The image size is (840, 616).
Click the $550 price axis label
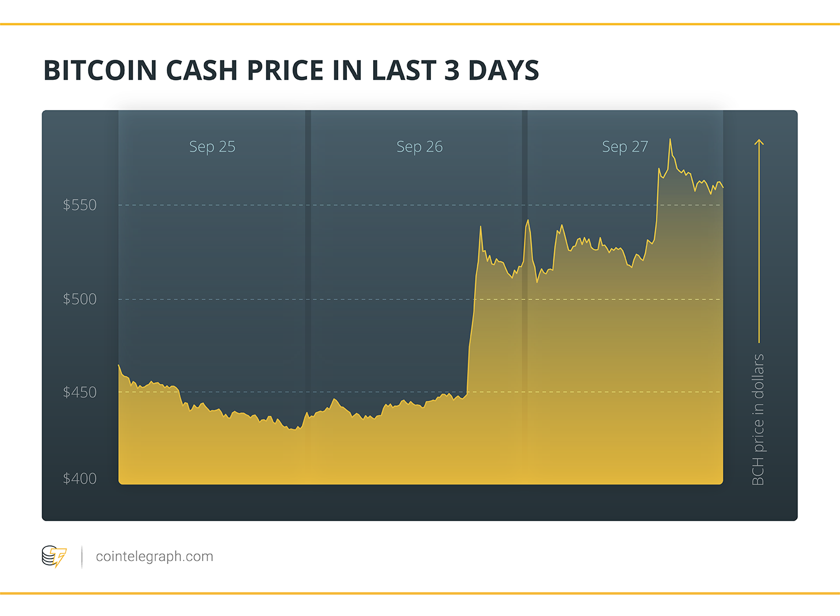coord(80,205)
